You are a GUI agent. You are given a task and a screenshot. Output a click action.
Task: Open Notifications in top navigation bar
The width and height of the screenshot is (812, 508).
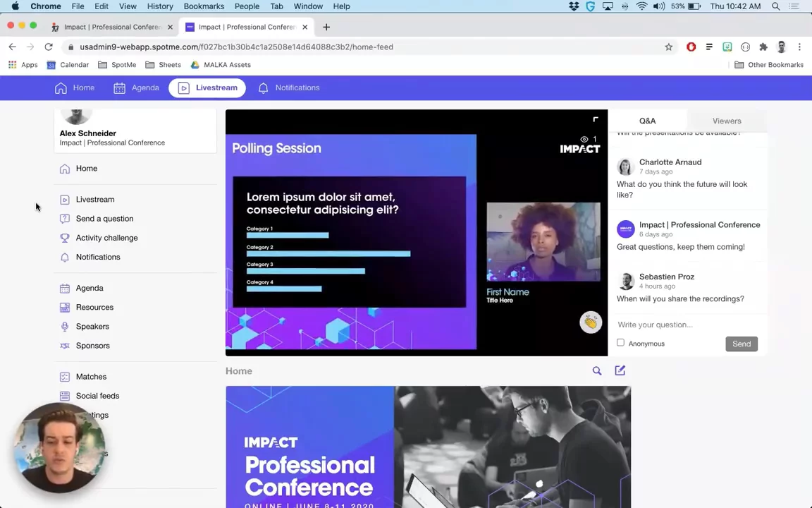(x=289, y=87)
